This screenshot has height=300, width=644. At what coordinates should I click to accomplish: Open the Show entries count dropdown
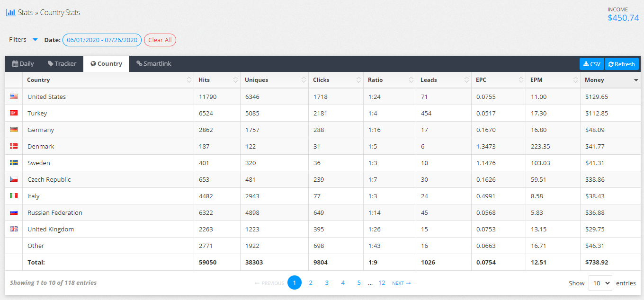[600, 283]
